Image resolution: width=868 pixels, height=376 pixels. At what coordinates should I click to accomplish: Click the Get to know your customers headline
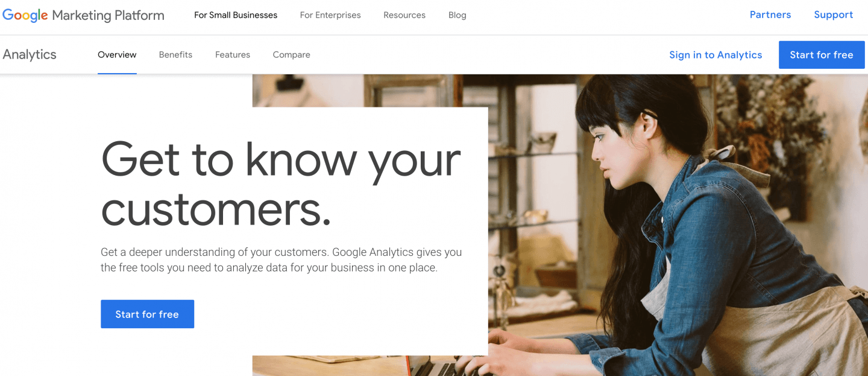tap(281, 183)
